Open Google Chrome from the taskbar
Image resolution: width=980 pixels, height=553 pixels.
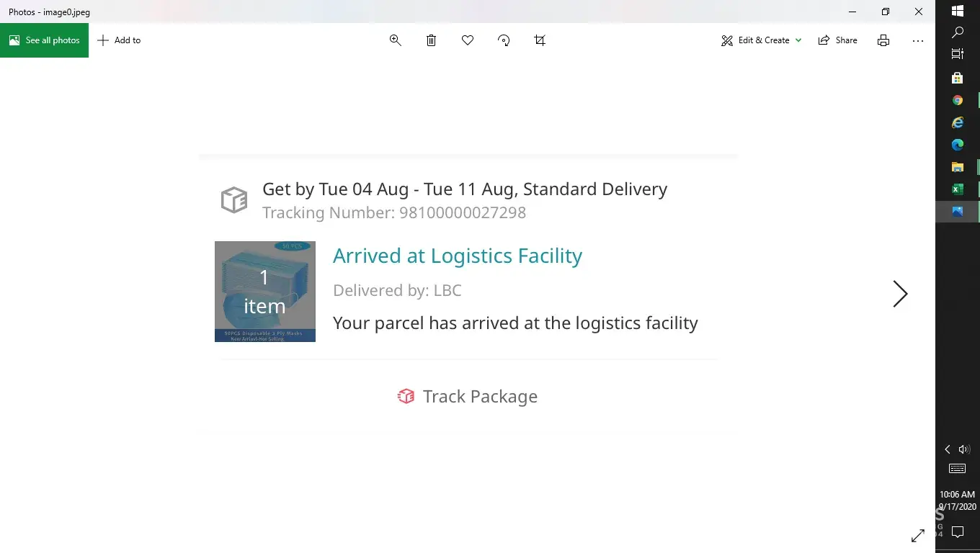coord(958,100)
